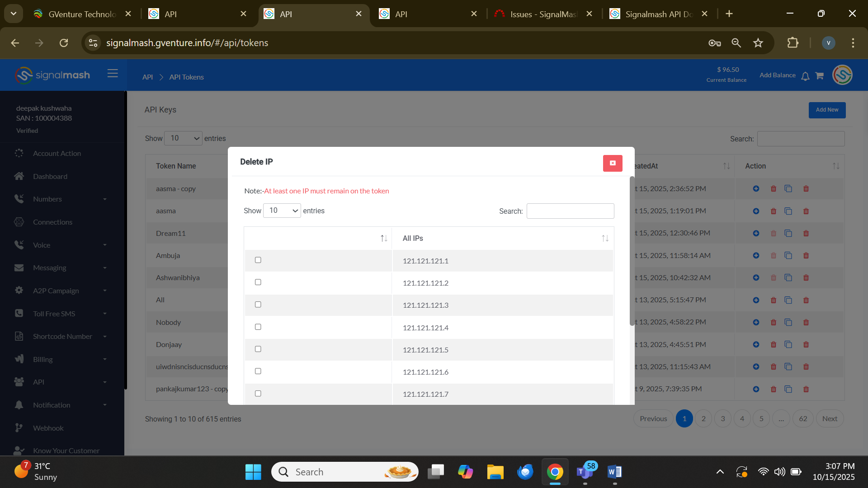Image resolution: width=868 pixels, height=488 pixels.
Task: Open the shopping cart icon
Action: pyautogui.click(x=819, y=76)
